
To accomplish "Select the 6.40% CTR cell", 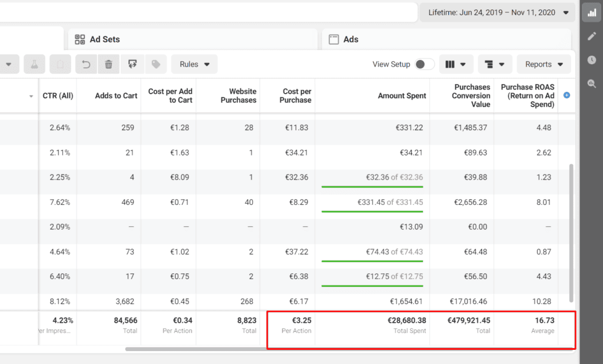I will (x=60, y=277).
